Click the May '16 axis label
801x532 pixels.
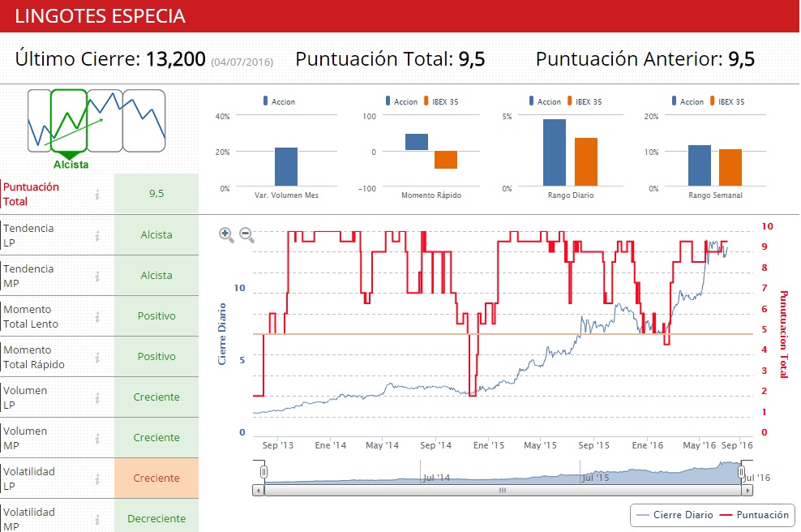pos(700,445)
